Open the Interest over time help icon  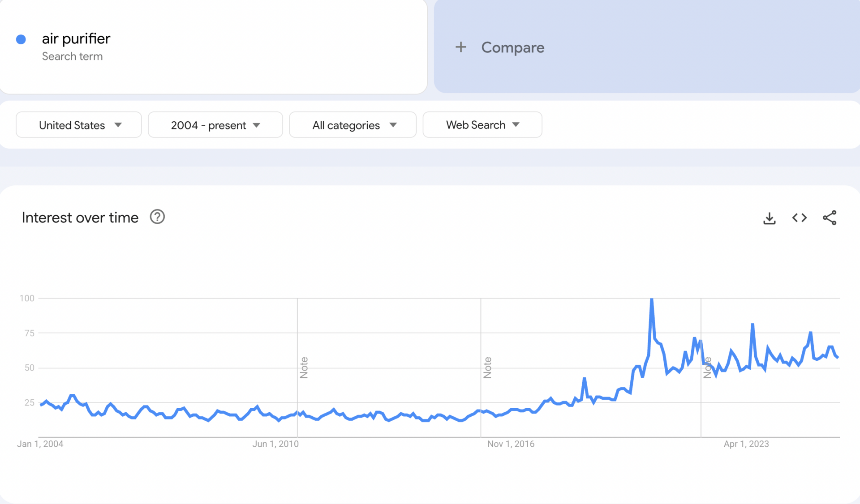click(157, 217)
